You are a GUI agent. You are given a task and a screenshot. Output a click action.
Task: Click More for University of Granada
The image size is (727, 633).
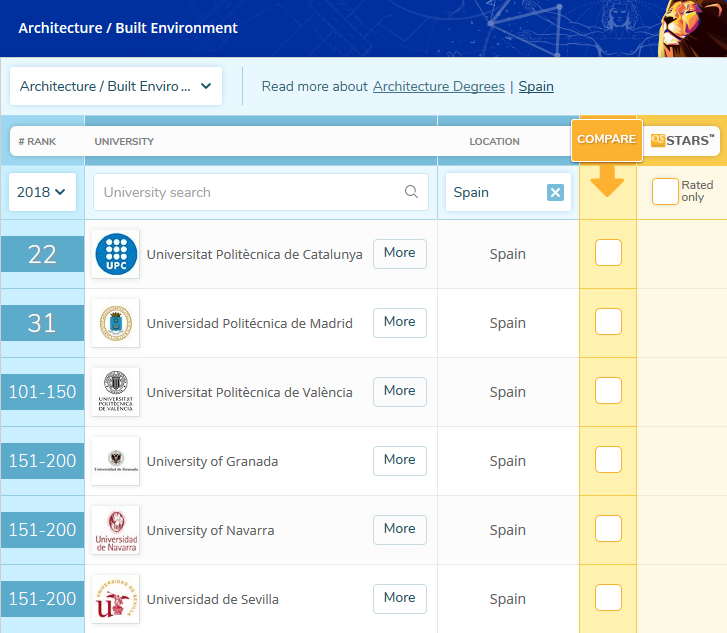(x=400, y=460)
